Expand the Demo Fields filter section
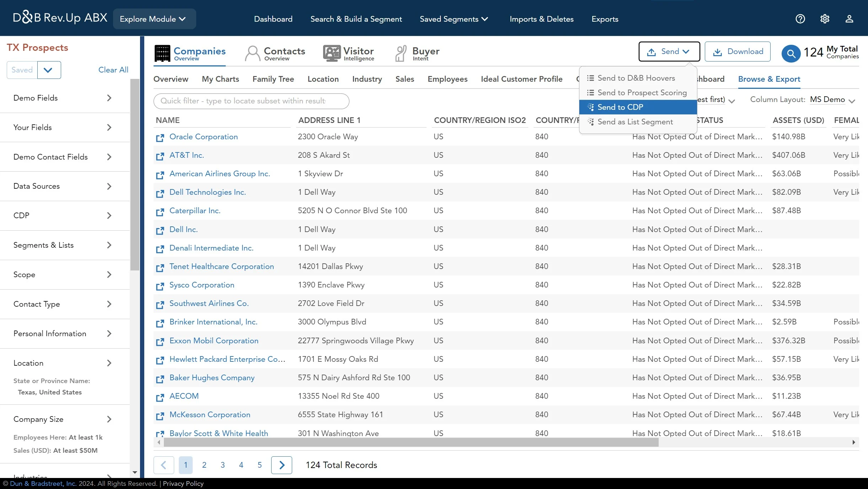 click(65, 98)
